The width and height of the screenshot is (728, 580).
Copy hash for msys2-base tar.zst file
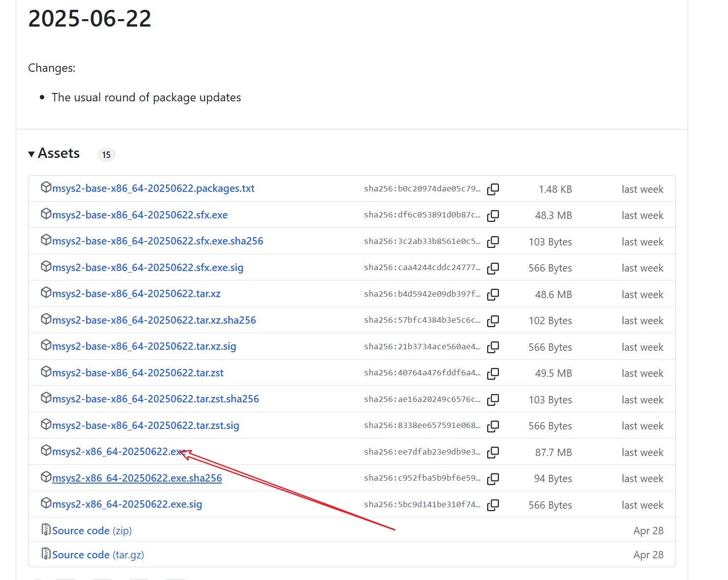point(493,373)
